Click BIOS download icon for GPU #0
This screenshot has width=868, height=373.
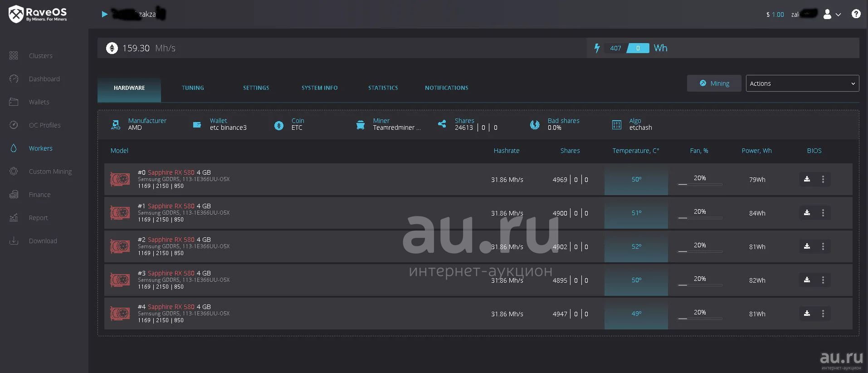pyautogui.click(x=807, y=179)
